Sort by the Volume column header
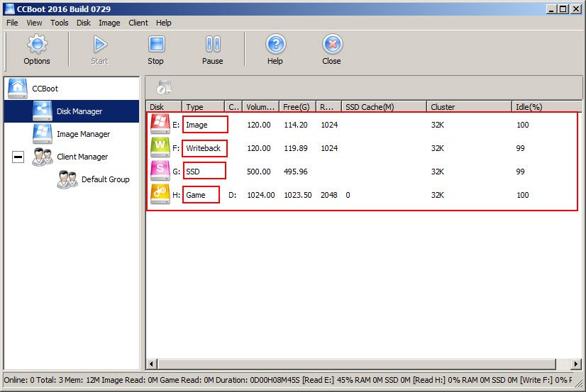The image size is (586, 392). tap(261, 107)
